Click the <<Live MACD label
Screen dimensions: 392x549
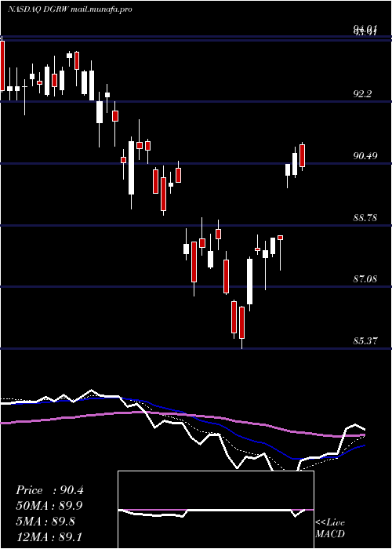[330, 529]
